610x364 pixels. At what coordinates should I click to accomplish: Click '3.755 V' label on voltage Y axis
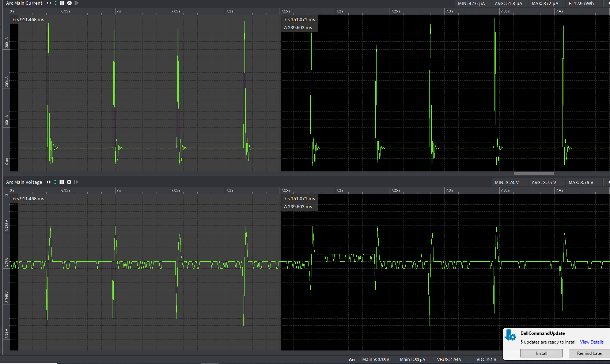coord(7,225)
